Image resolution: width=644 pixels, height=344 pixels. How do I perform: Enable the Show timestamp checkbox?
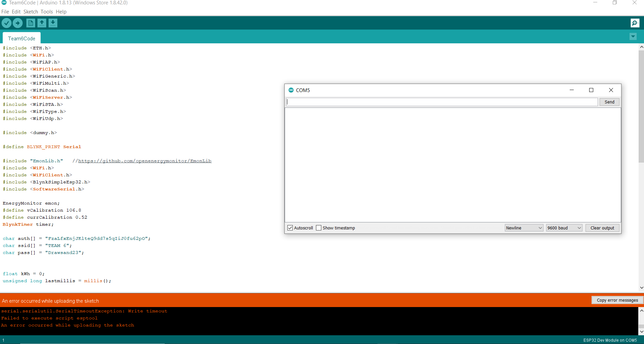[319, 228]
